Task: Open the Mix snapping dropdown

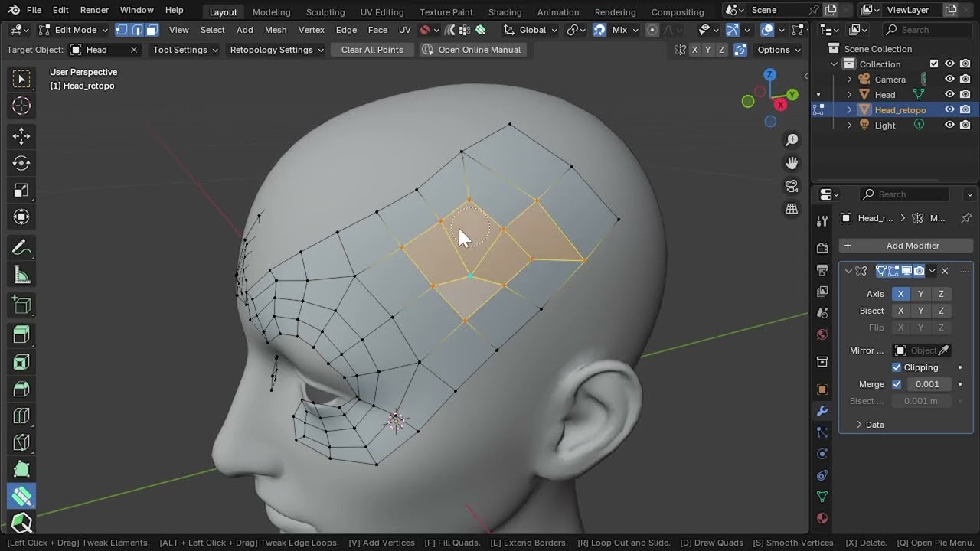Action: [x=625, y=30]
